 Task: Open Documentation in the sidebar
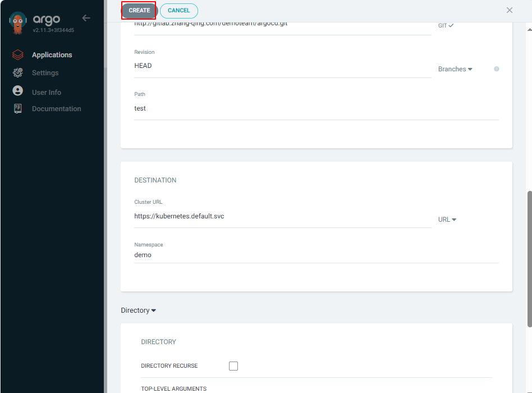point(56,108)
